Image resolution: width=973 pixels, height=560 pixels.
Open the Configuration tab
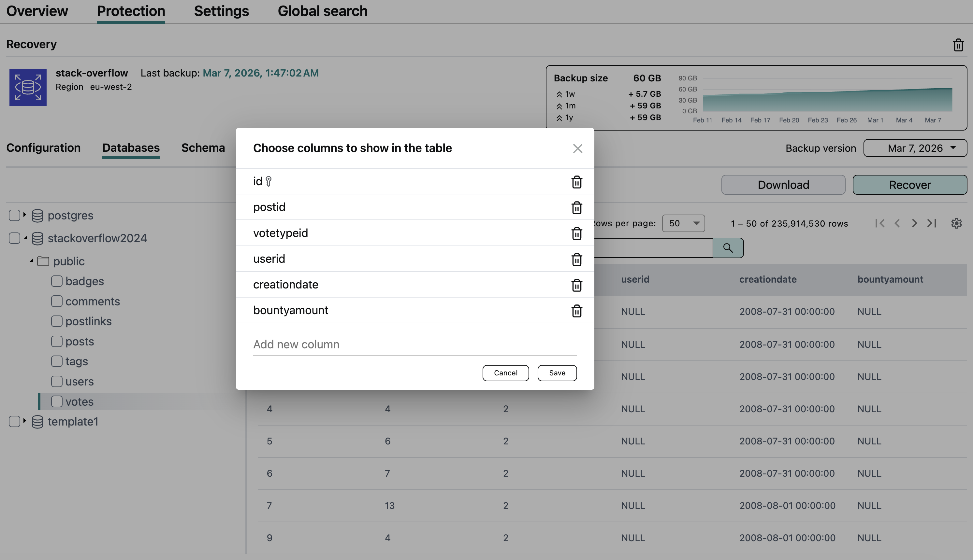pyautogui.click(x=43, y=148)
